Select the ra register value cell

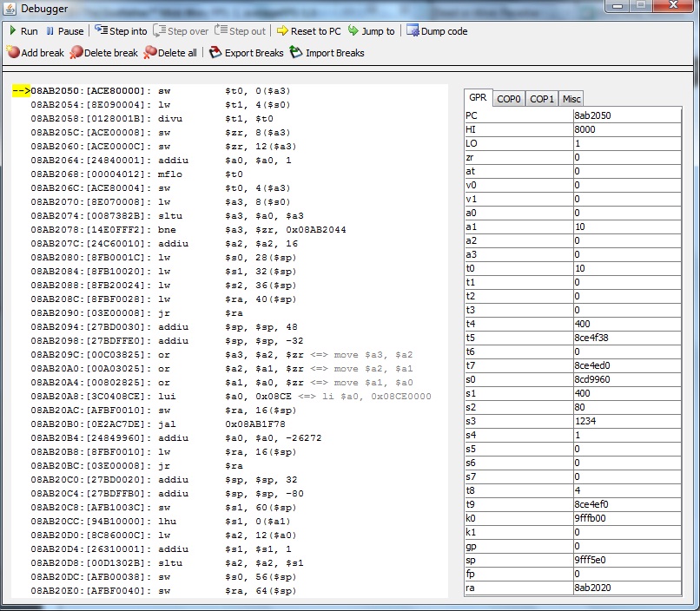pos(625,588)
